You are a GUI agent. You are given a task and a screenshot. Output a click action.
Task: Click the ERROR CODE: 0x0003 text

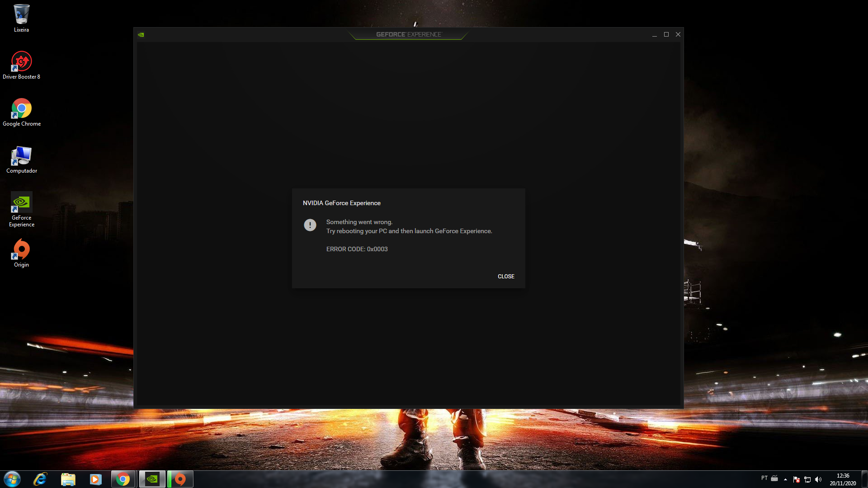click(x=357, y=249)
